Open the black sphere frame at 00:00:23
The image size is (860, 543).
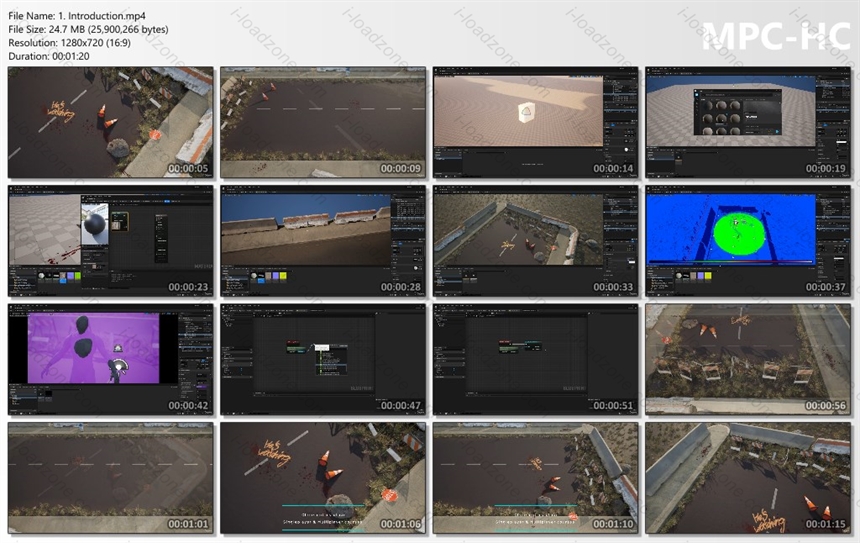111,241
